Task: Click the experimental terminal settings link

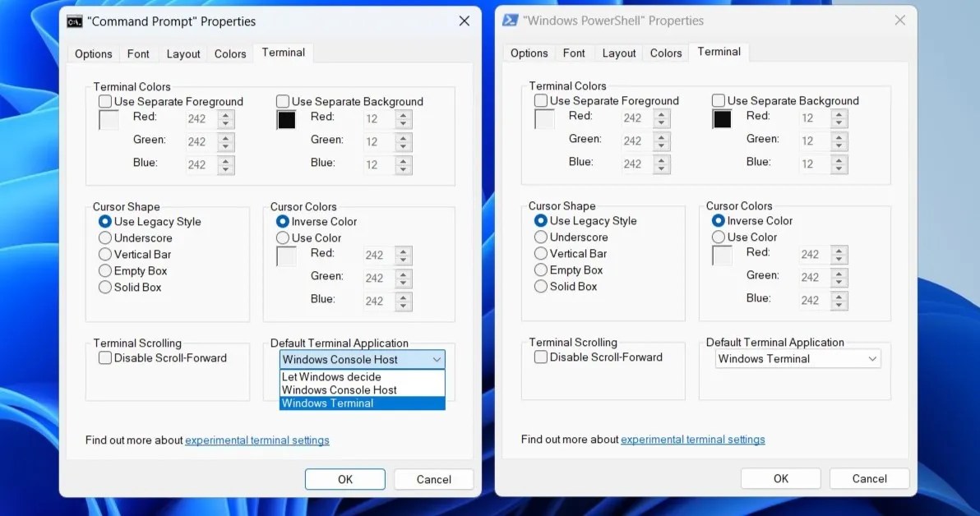Action: pyautogui.click(x=257, y=440)
